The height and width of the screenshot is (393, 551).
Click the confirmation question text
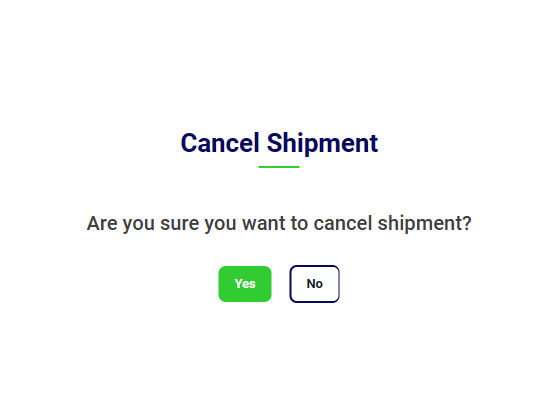pyautogui.click(x=279, y=224)
